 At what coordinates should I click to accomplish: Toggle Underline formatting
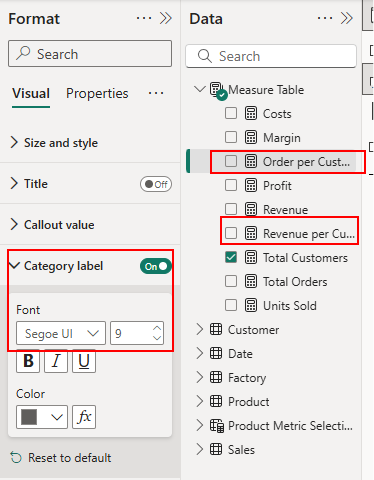coord(84,361)
